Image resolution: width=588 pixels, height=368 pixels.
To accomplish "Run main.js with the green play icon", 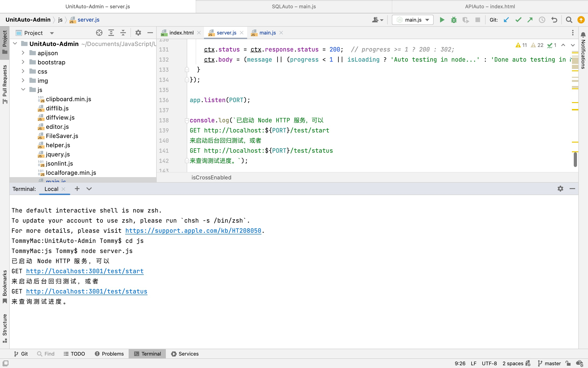I will [x=442, y=20].
